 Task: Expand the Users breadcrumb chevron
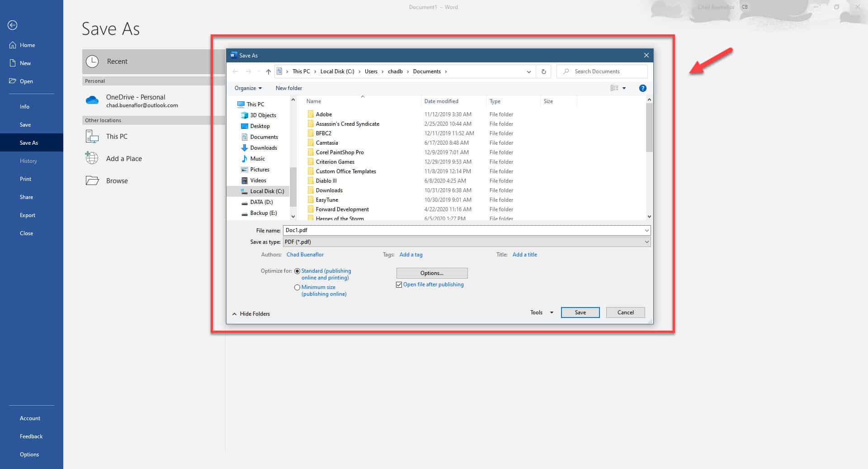point(382,71)
